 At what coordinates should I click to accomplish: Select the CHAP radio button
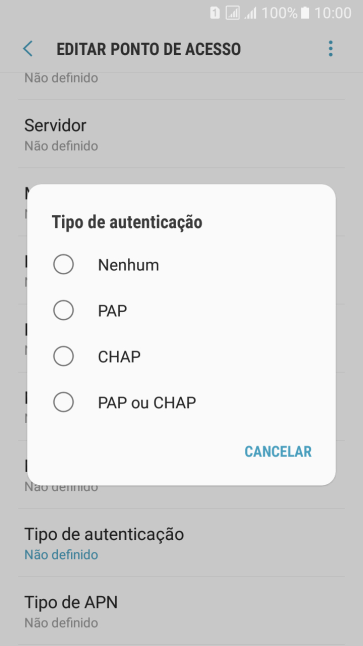[63, 356]
